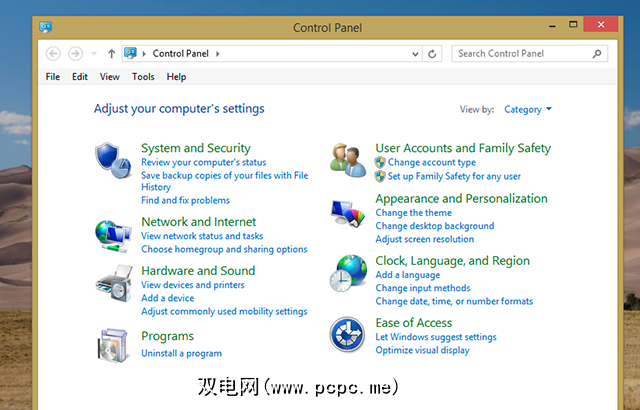Viewport: 640px width, 410px height.
Task: Click Change desktop background
Action: (435, 226)
